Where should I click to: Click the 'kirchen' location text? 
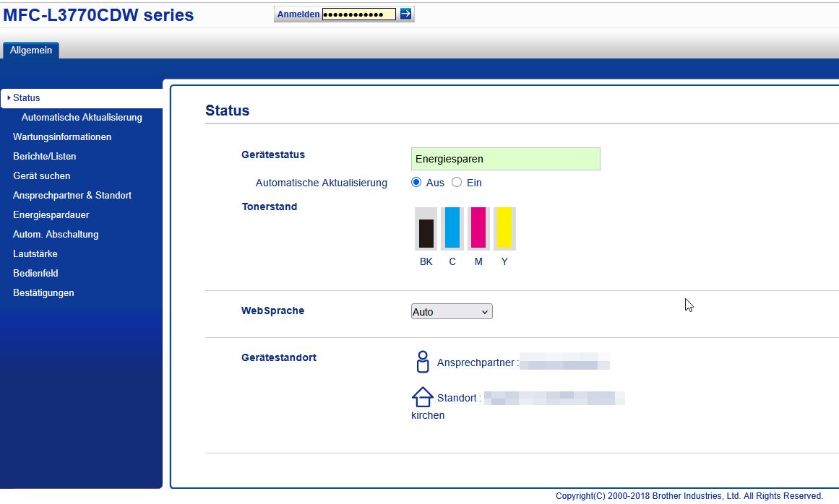pyautogui.click(x=428, y=415)
